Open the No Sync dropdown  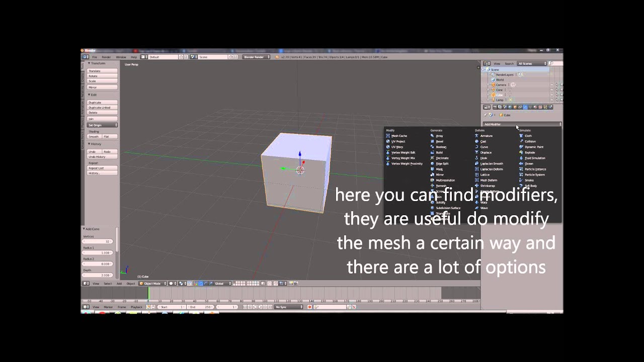pyautogui.click(x=289, y=307)
